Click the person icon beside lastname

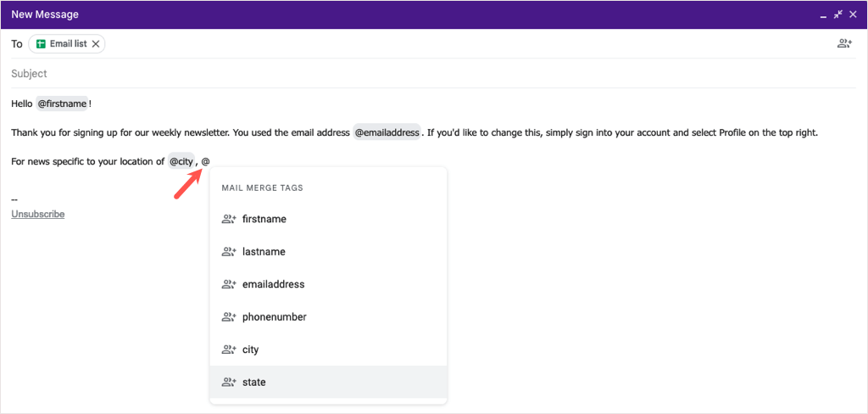tap(228, 252)
